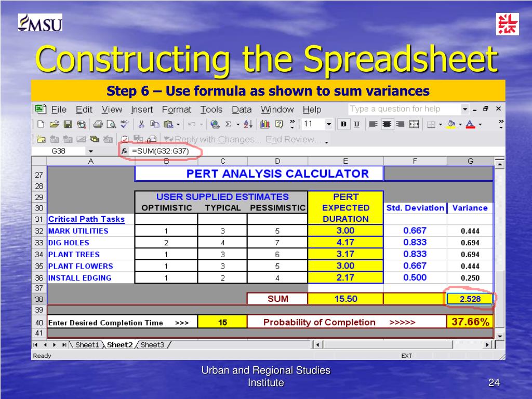
Task: Show more standard toolbar options chevron
Action: 292,124
